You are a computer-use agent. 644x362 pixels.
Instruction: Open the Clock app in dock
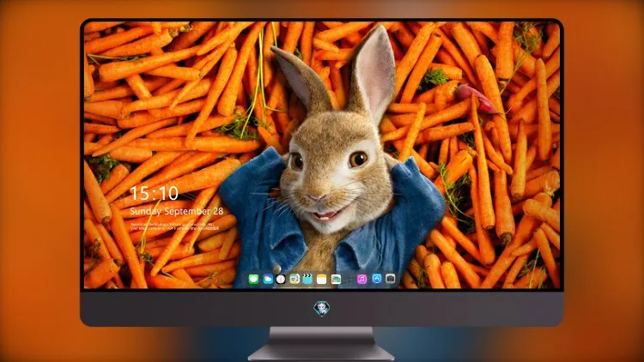point(281,279)
